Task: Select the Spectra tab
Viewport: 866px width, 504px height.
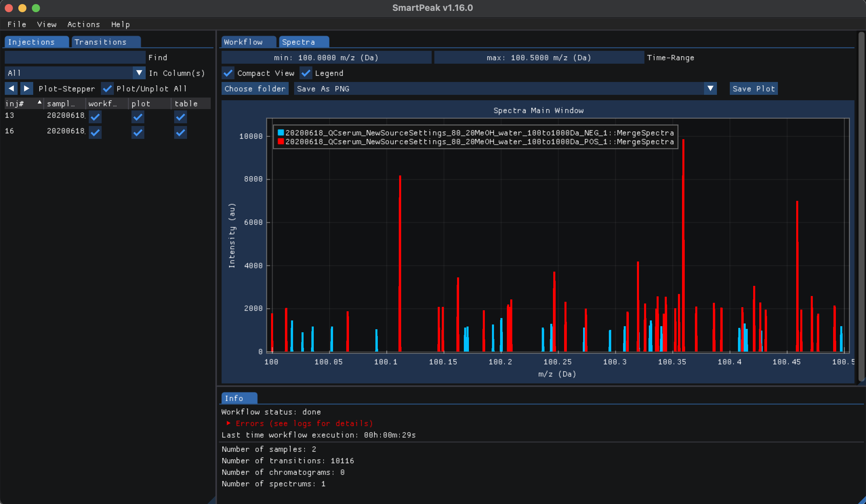Action: tap(304, 42)
